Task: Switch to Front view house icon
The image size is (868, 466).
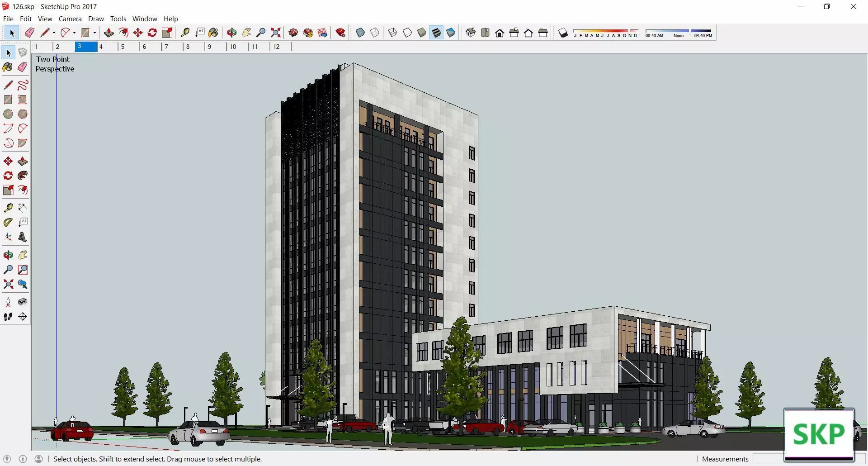Action: pos(500,33)
